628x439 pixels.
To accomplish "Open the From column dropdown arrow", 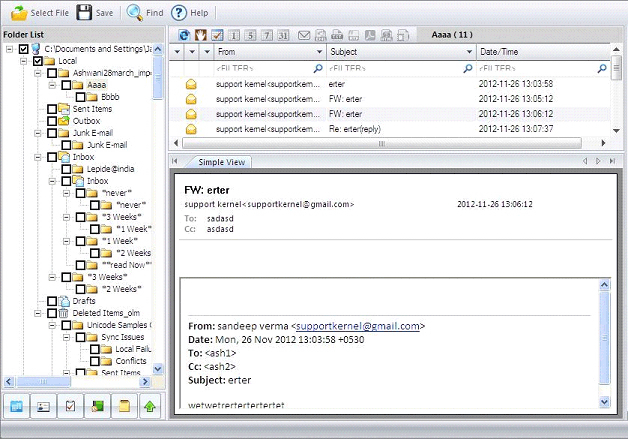I will point(319,51).
